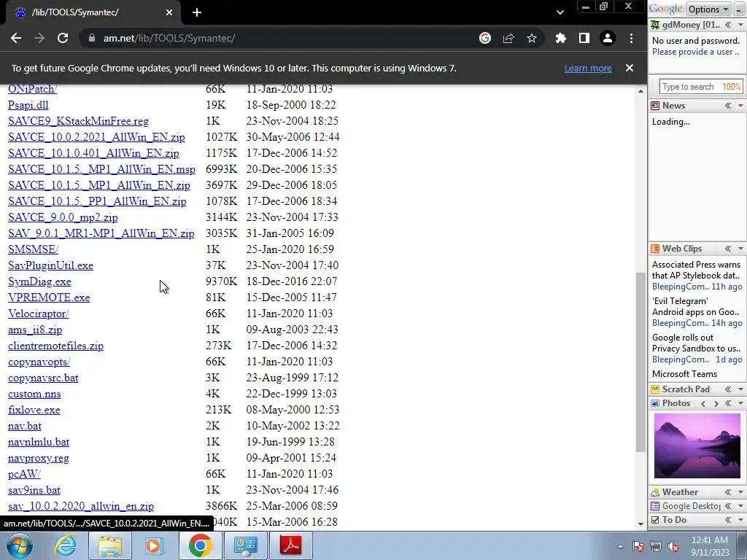Click the share page icon in address bar
Viewport: 747px width, 560px height.
pyautogui.click(x=508, y=38)
